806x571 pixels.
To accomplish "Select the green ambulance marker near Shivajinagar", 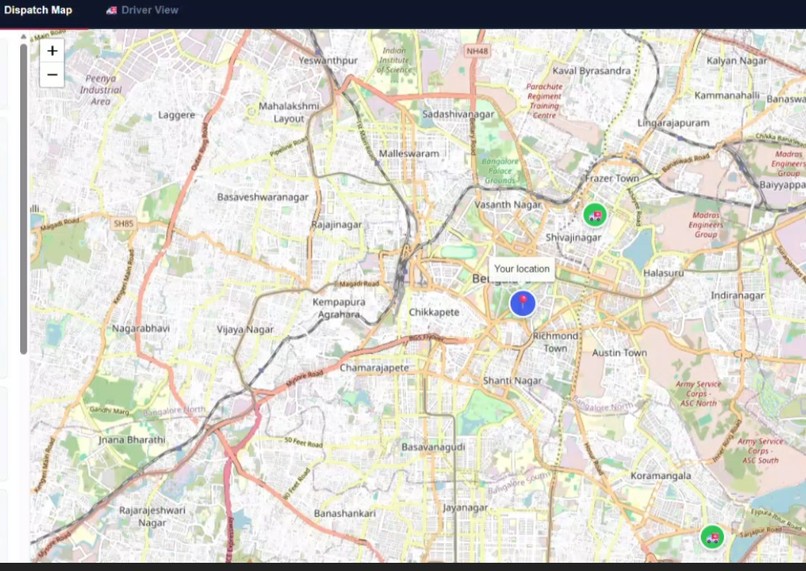I will click(x=595, y=215).
